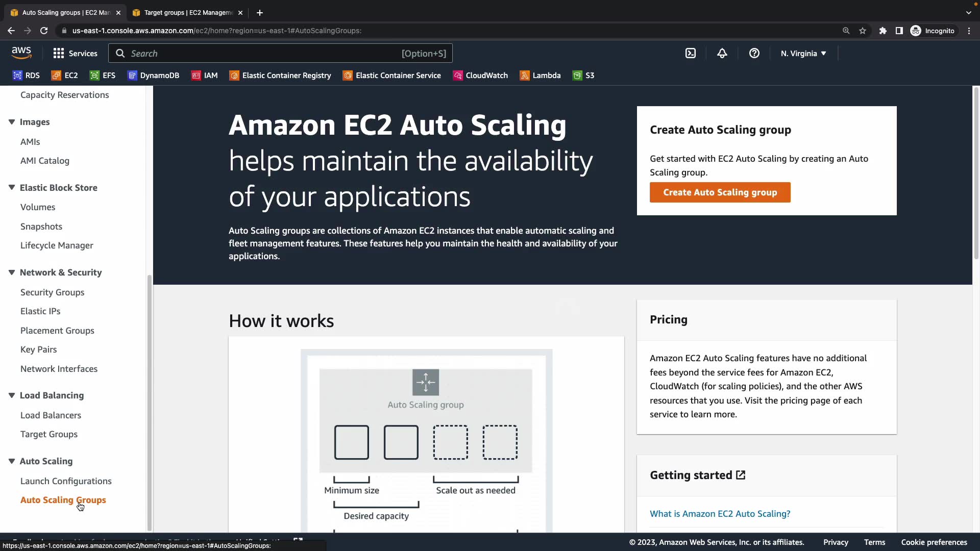Open 'What is Amazon EC2 Auto Scaling?' link
Image resolution: width=980 pixels, height=551 pixels.
tap(720, 514)
